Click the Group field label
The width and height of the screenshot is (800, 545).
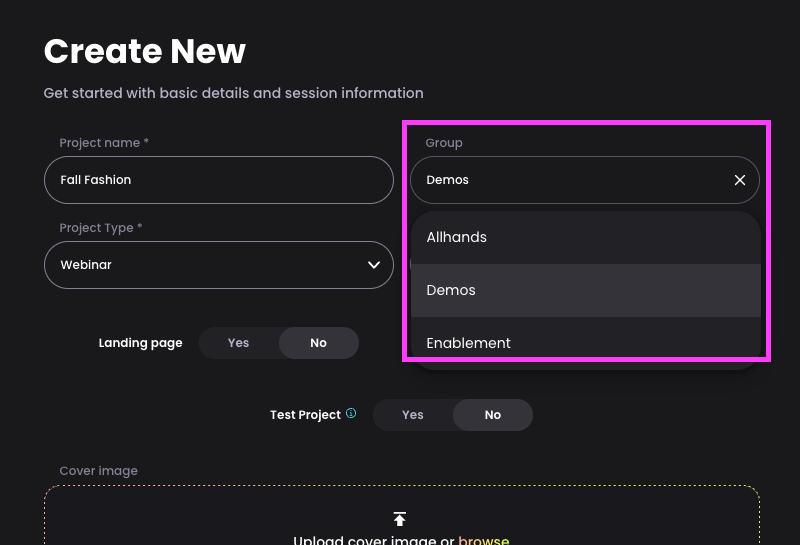pyautogui.click(x=444, y=143)
